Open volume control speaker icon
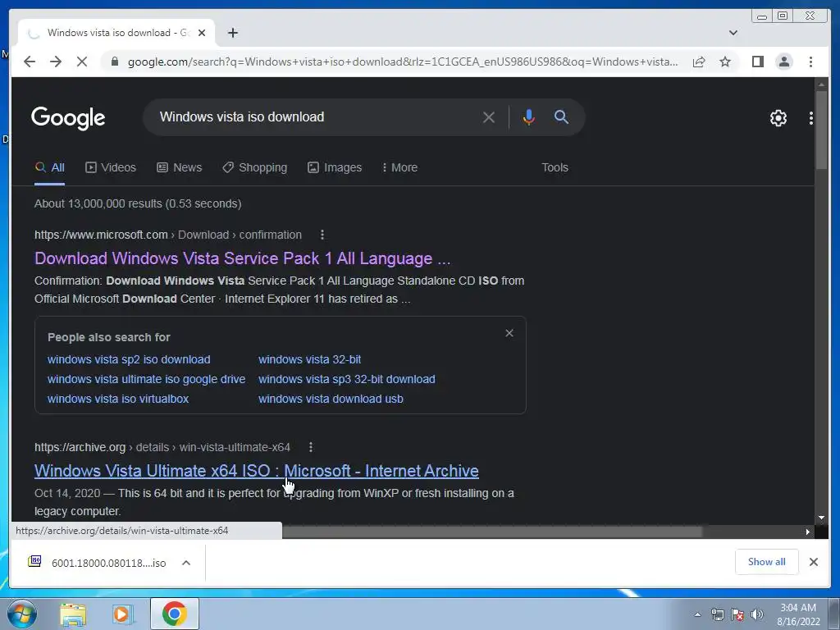 pos(757,614)
